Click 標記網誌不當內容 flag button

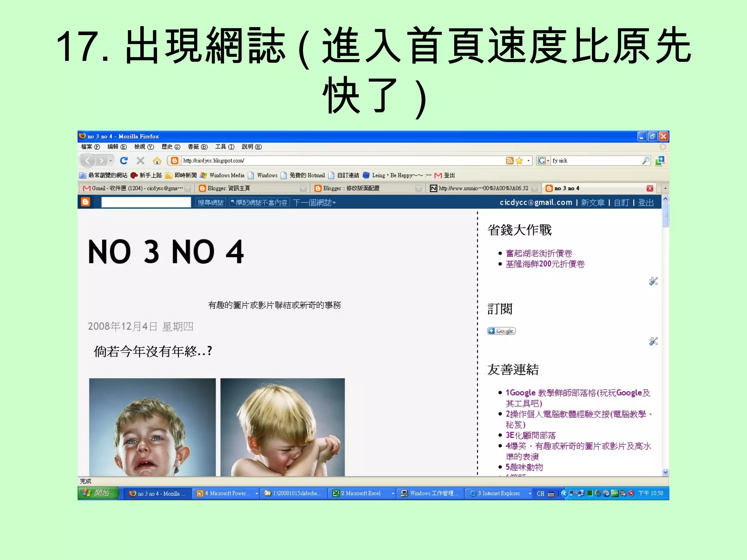(x=259, y=202)
